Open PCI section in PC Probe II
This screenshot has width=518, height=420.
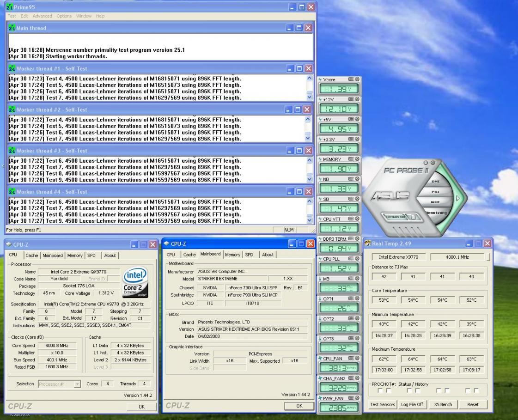click(x=435, y=192)
